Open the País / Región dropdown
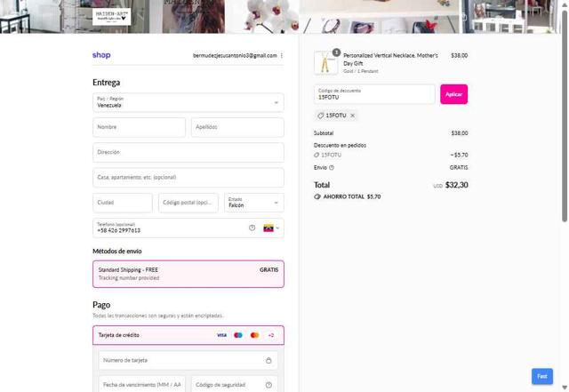 188,102
